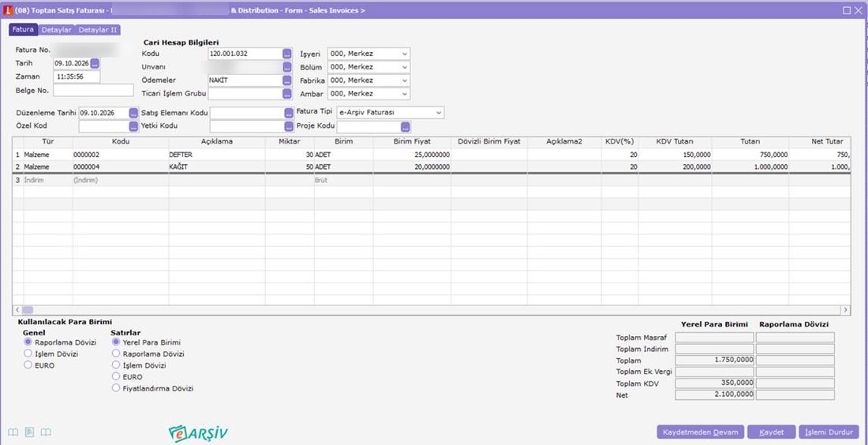Click item code 0000004 cell
Screen dimensions: 868x445
pyautogui.click(x=121, y=167)
